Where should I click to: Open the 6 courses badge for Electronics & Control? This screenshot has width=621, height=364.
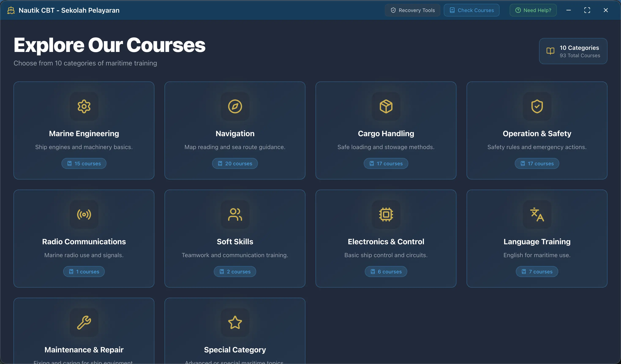click(x=386, y=272)
